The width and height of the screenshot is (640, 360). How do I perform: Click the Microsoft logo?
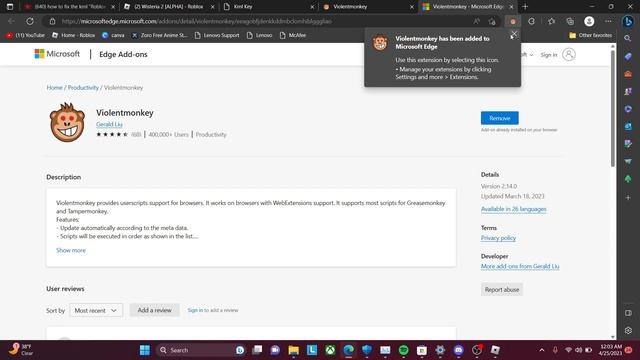click(x=57, y=54)
